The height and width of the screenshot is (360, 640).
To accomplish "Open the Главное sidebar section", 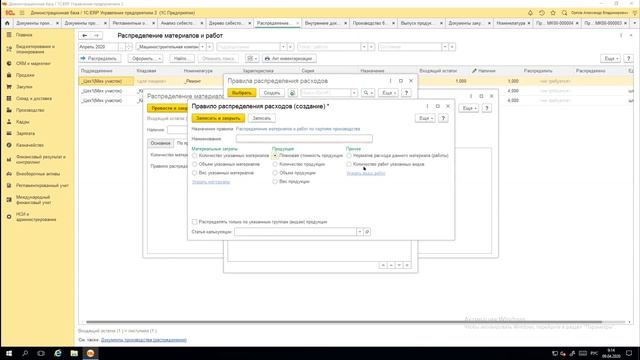I will [x=24, y=35].
